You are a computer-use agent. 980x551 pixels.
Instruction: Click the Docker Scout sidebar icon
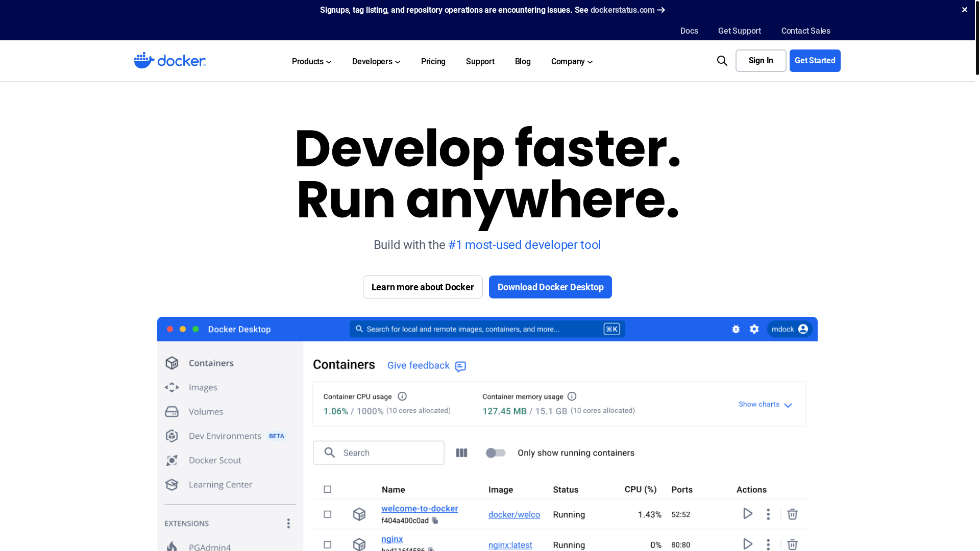click(171, 460)
